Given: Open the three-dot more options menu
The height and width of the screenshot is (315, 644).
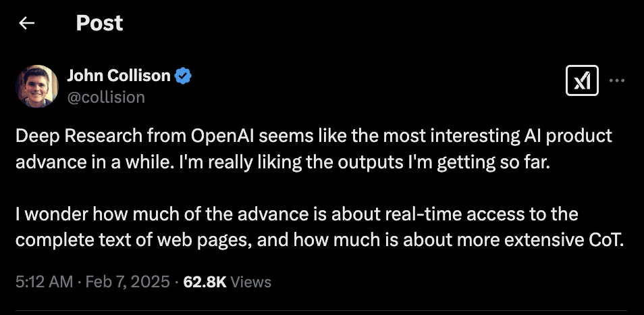Looking at the screenshot, I should point(617,81).
